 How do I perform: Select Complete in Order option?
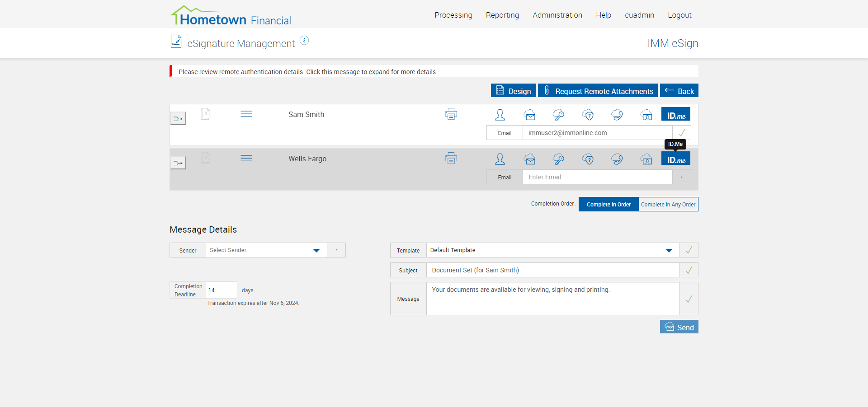coord(609,204)
